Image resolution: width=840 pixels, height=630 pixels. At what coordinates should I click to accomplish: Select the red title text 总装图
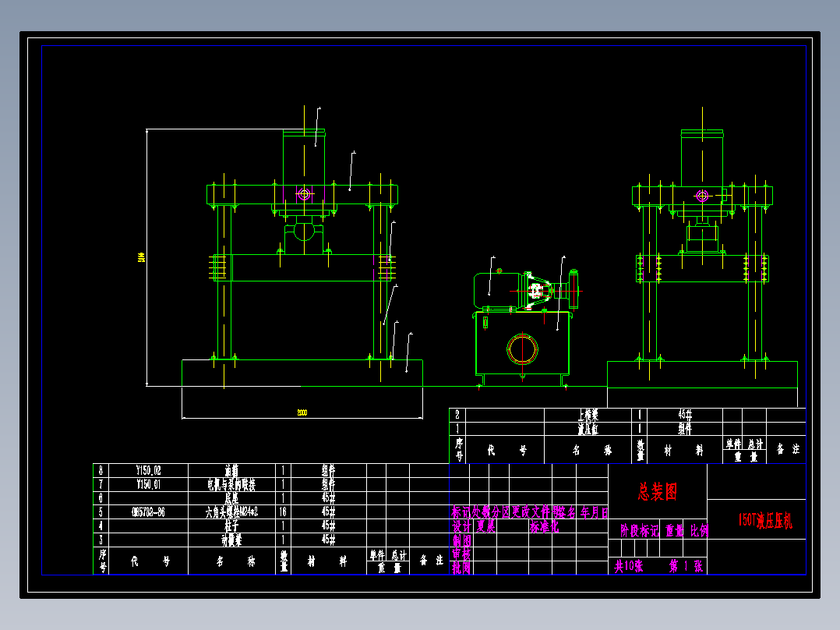[x=658, y=491]
